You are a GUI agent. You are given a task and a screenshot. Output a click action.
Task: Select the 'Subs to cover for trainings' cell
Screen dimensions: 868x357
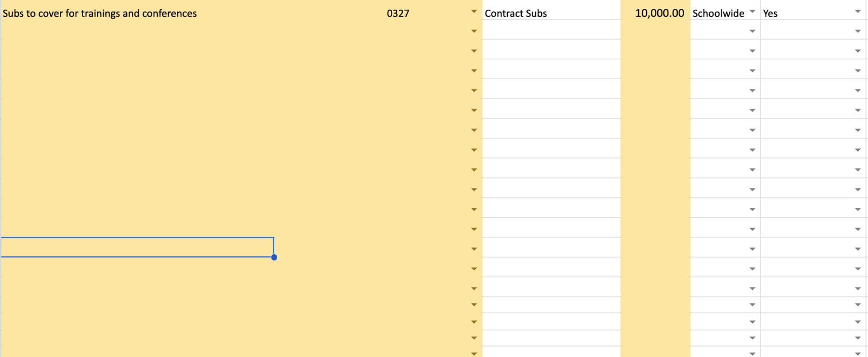pos(137,13)
